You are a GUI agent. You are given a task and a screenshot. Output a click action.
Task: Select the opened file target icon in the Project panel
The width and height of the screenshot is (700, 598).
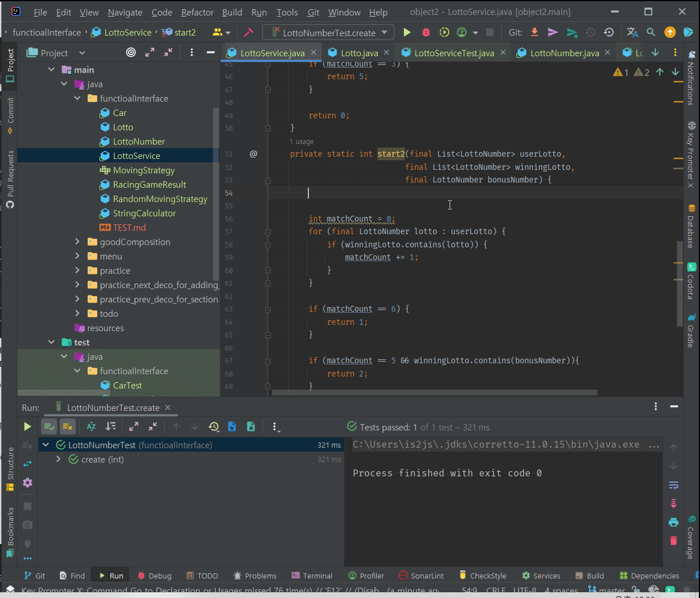point(131,53)
